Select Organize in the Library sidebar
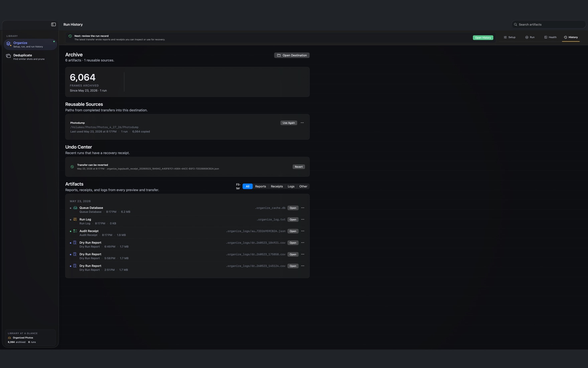This screenshot has height=368, width=588. (30, 44)
